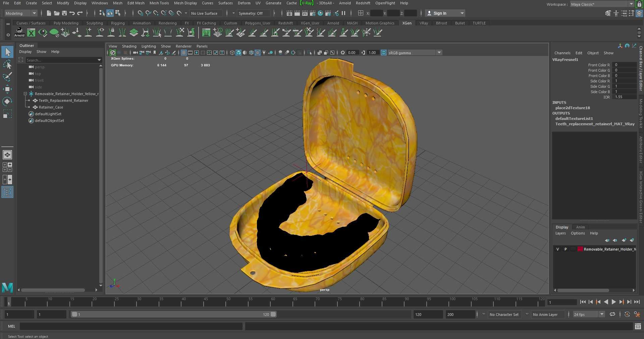Toggle the V visibility box of the layer
This screenshot has height=339, width=644.
pyautogui.click(x=557, y=249)
